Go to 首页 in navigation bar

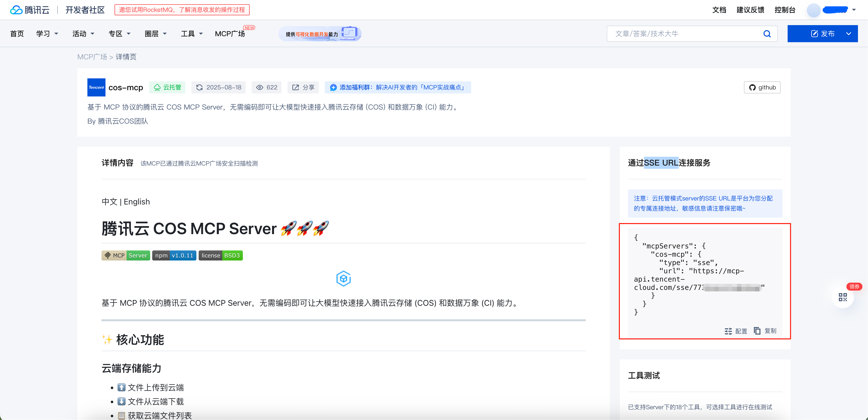pos(17,34)
